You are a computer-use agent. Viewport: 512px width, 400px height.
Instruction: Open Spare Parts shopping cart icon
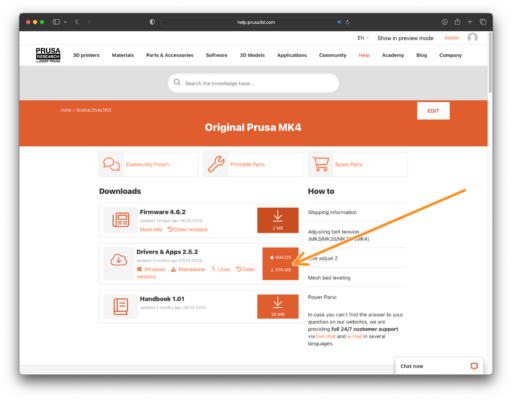click(x=321, y=164)
